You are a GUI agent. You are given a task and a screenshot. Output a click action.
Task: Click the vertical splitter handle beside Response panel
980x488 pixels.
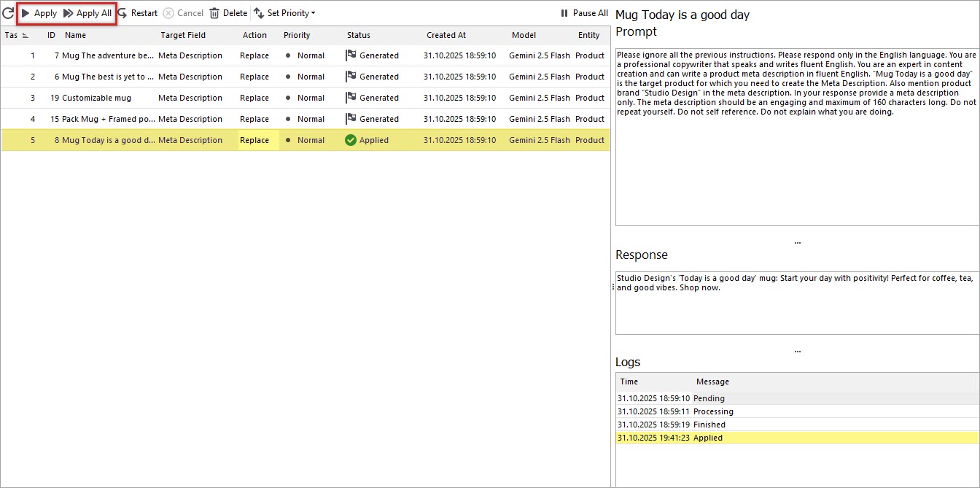point(612,287)
